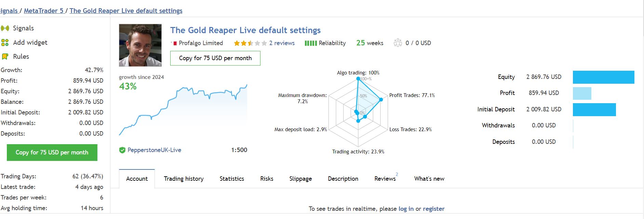Follow the log in link
This screenshot has width=644, height=219.
406,209
